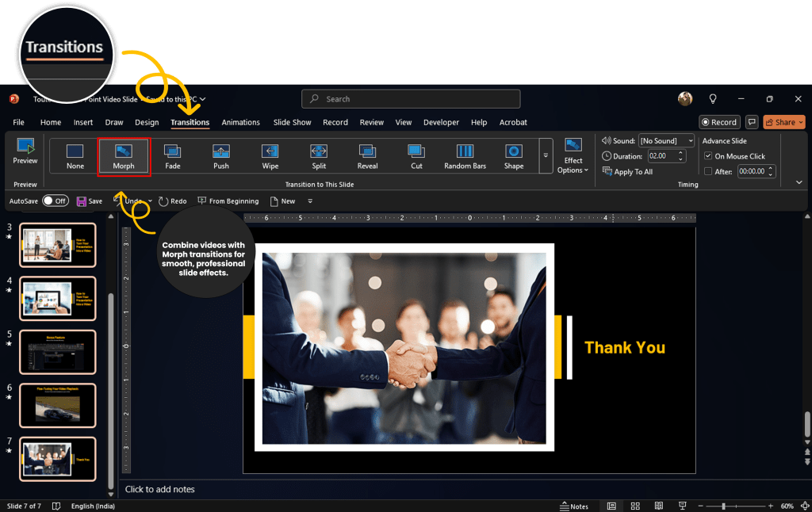812x512 pixels.
Task: Choose the Push transition effect
Action: 221,151
